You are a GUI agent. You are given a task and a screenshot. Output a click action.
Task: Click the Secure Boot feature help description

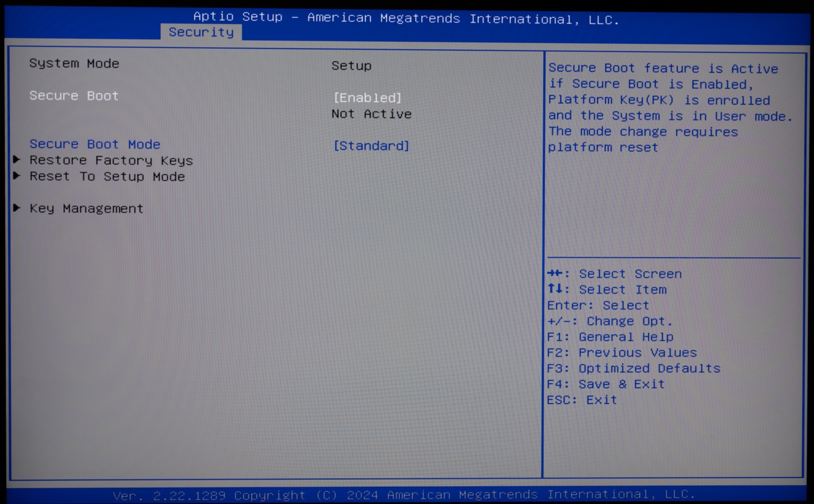point(671,108)
